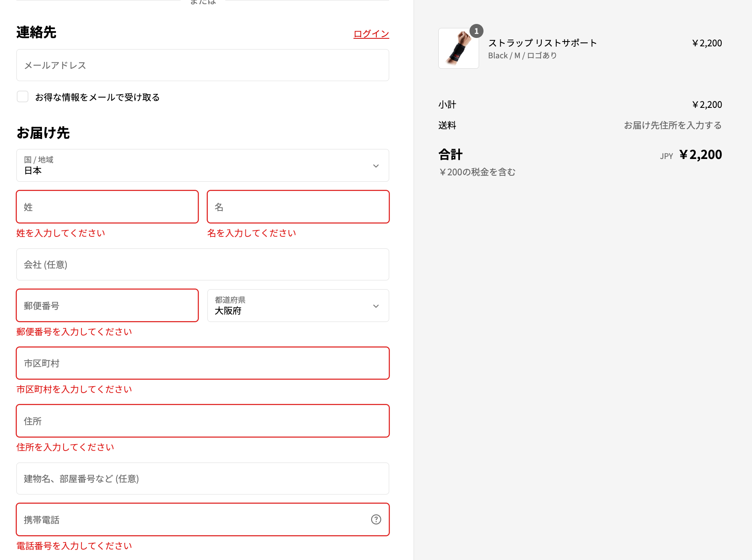The image size is (752, 560).
Task: Select the 名 first name field
Action: [x=298, y=207]
